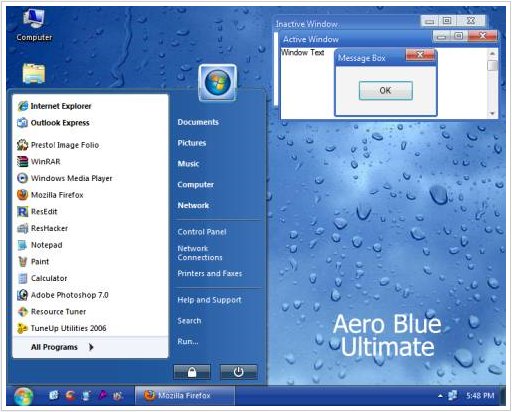Screen dimensions: 512x412
Task: Launch Outlook Express from the Start menu
Action: [53, 123]
